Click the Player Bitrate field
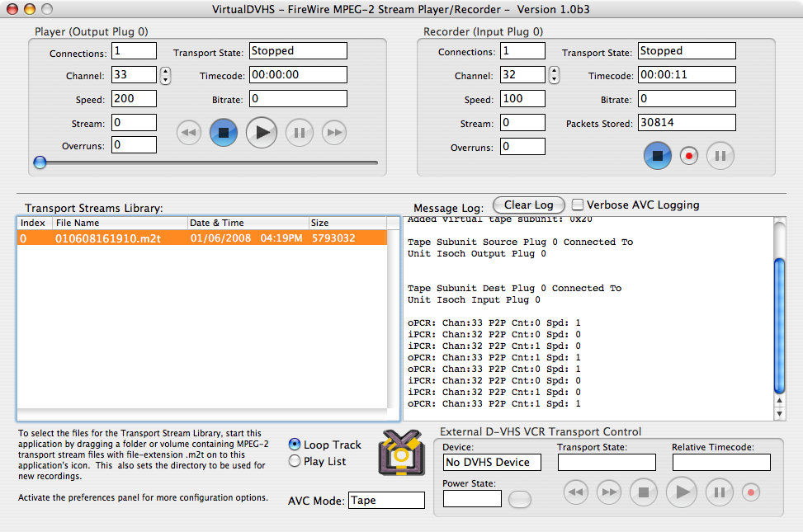 click(298, 99)
